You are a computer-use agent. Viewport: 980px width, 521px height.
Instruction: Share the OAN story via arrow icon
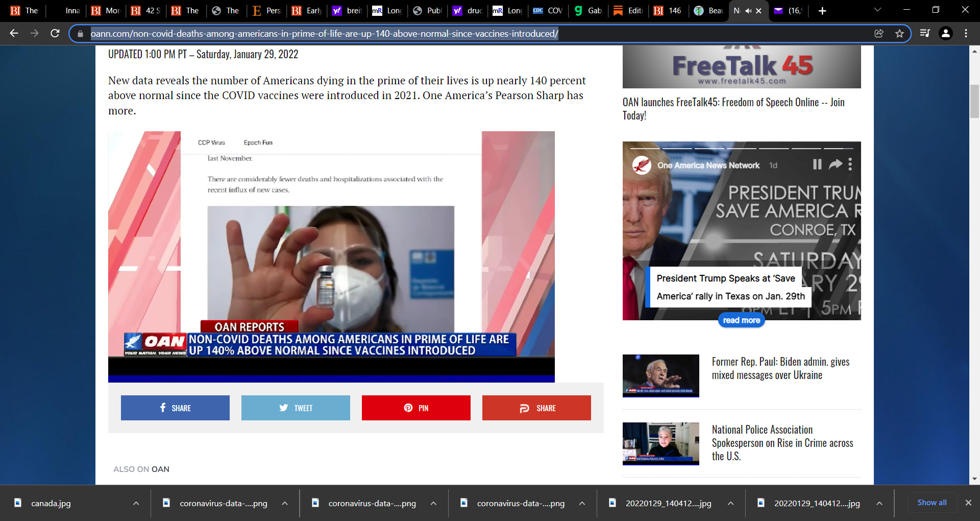[x=835, y=164]
